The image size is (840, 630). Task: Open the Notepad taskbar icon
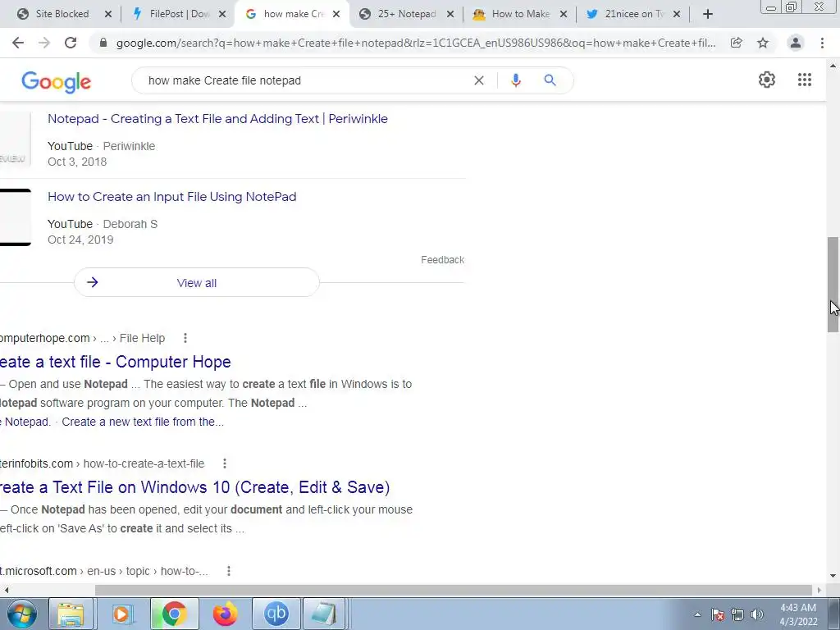click(x=325, y=614)
